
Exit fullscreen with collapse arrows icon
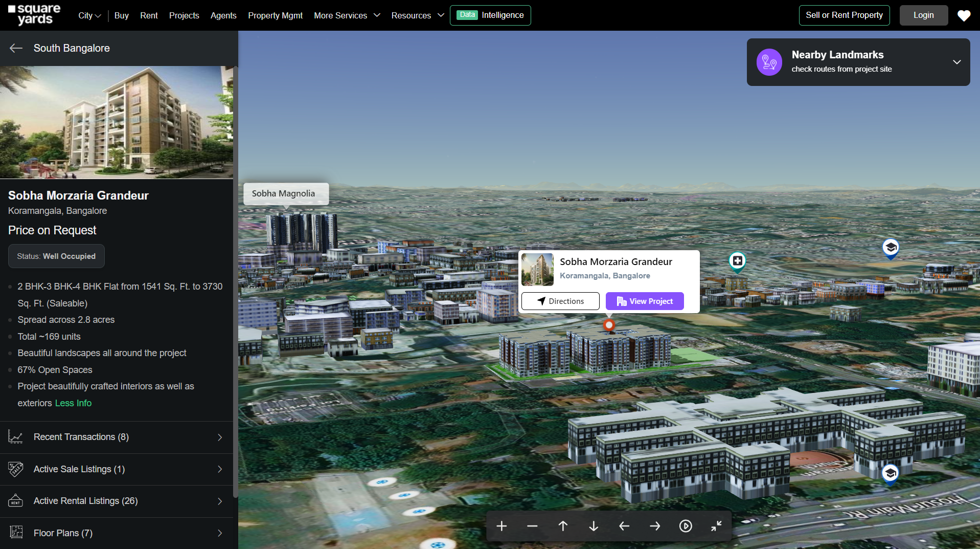pos(716,526)
